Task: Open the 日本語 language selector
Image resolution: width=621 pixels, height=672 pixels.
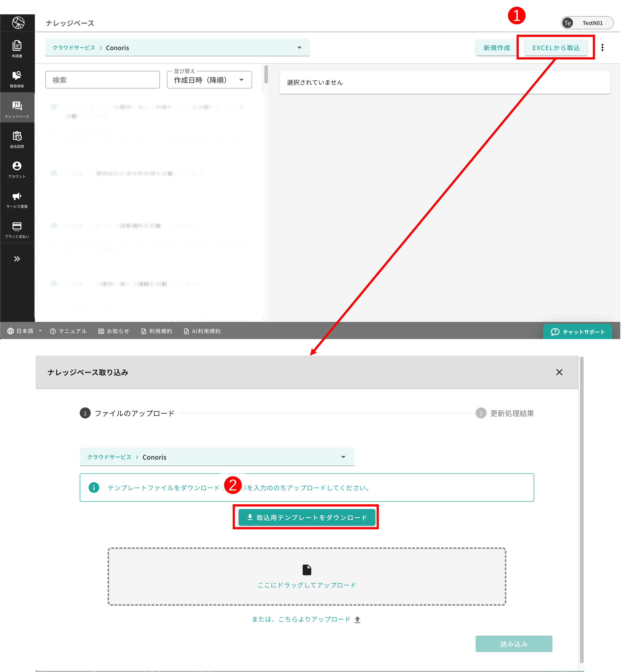Action: (25, 331)
